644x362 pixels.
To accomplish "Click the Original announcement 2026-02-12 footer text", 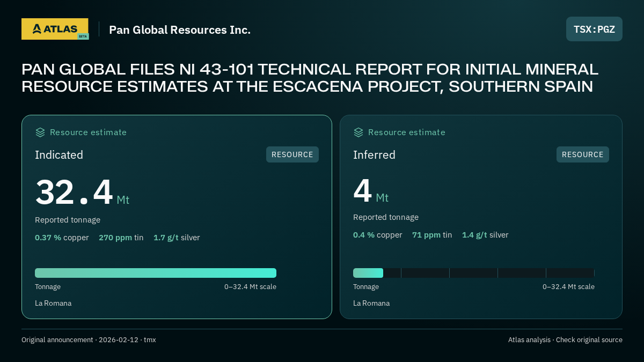I will pos(89,340).
